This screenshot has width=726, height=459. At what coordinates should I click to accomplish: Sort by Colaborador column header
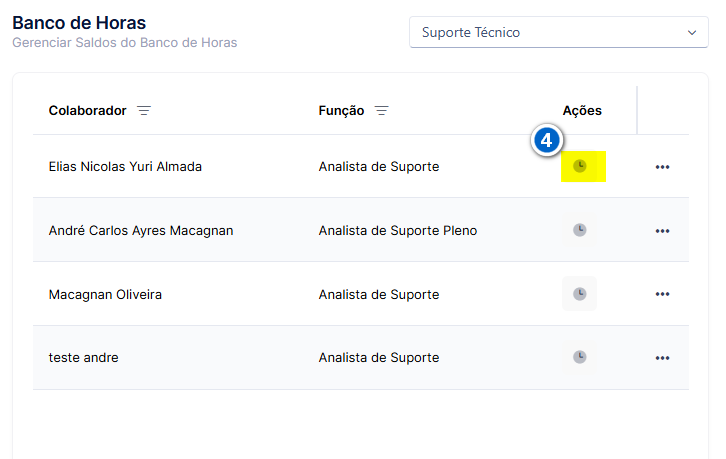[88, 111]
